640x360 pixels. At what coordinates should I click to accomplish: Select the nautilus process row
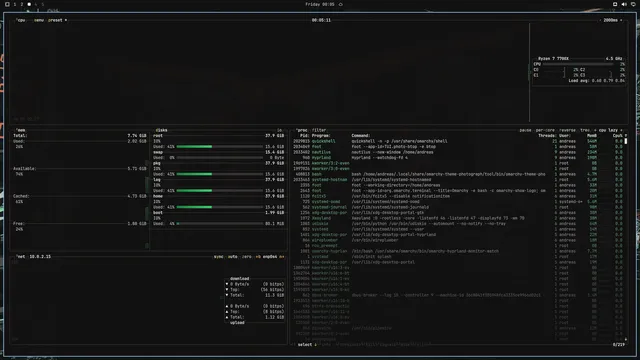pos(457,152)
